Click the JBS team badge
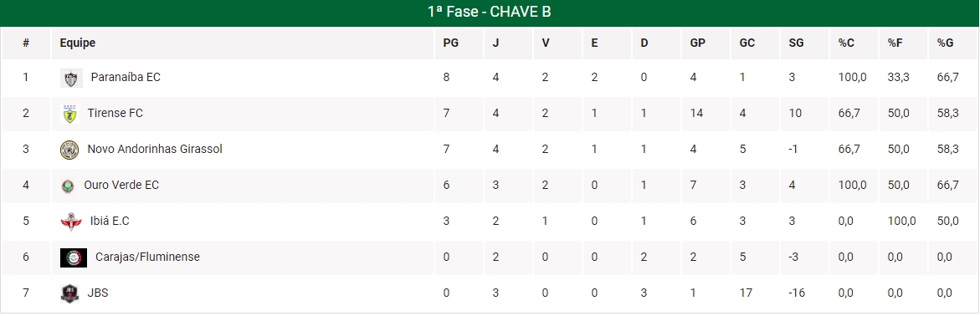The image size is (980, 316). point(69,293)
